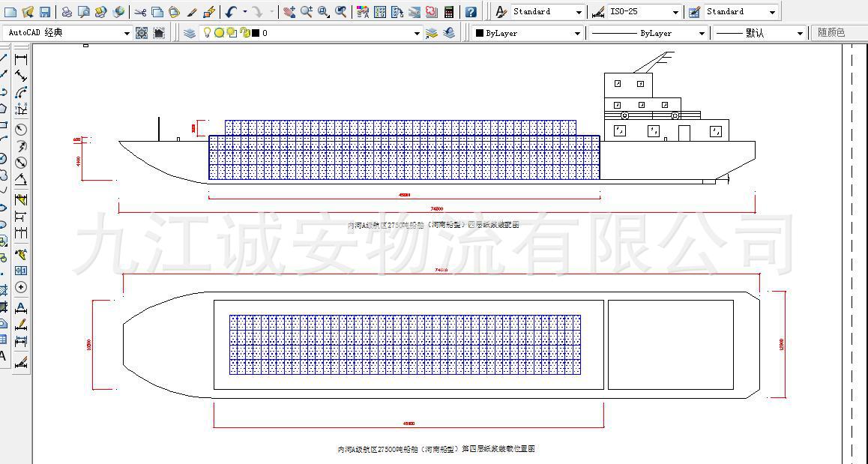Open Markup Set Manager icon
This screenshot has height=464, width=868.
[431, 12]
